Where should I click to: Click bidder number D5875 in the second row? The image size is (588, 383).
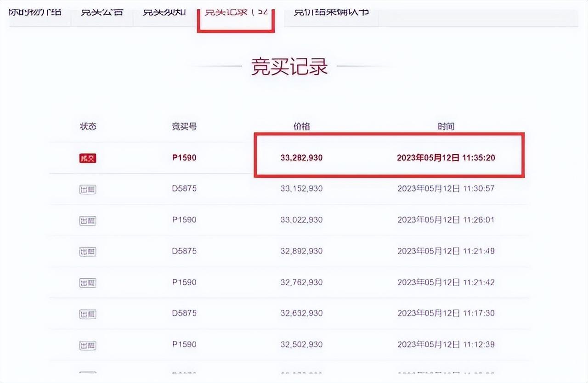point(184,188)
